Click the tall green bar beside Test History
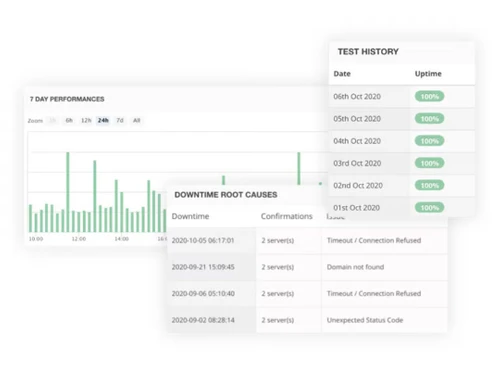This screenshot has width=500, height=375. [299, 168]
